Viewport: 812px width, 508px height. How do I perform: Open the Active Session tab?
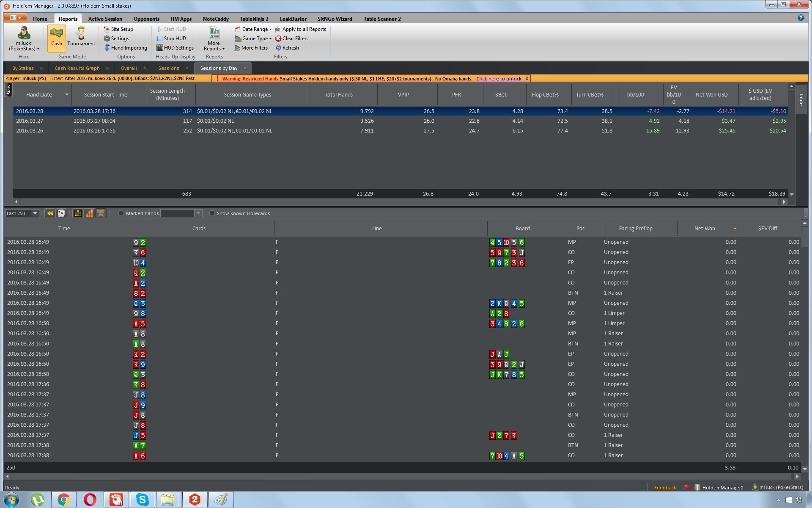coord(105,19)
